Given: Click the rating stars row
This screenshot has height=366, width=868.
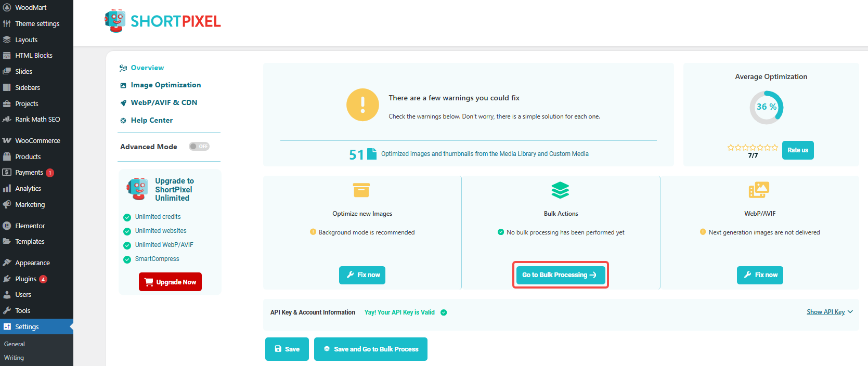Looking at the screenshot, I should tap(753, 148).
